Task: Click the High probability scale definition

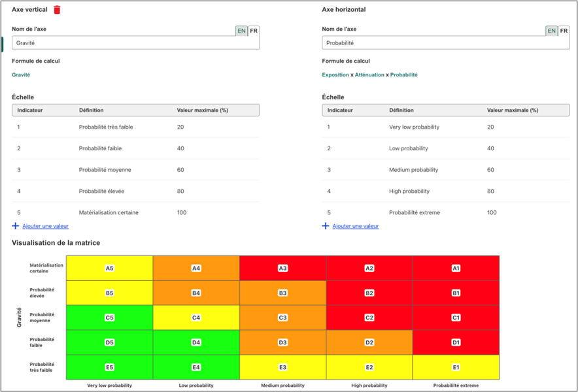Action: pyautogui.click(x=409, y=191)
